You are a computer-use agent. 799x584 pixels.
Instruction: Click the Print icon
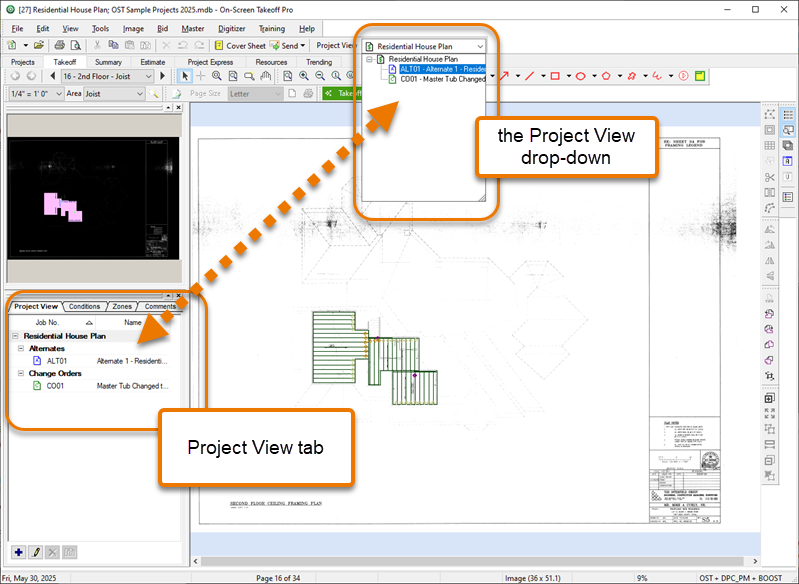pos(60,45)
